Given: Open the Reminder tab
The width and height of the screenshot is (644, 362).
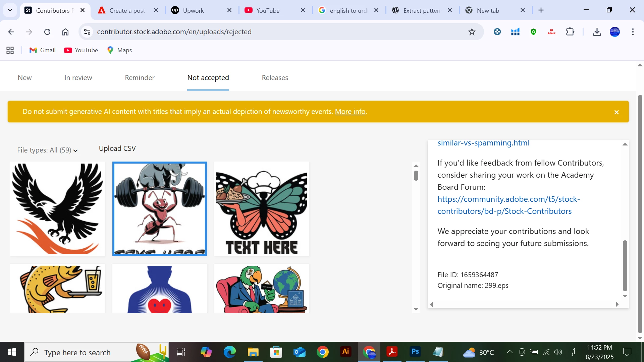Looking at the screenshot, I should pos(140,78).
